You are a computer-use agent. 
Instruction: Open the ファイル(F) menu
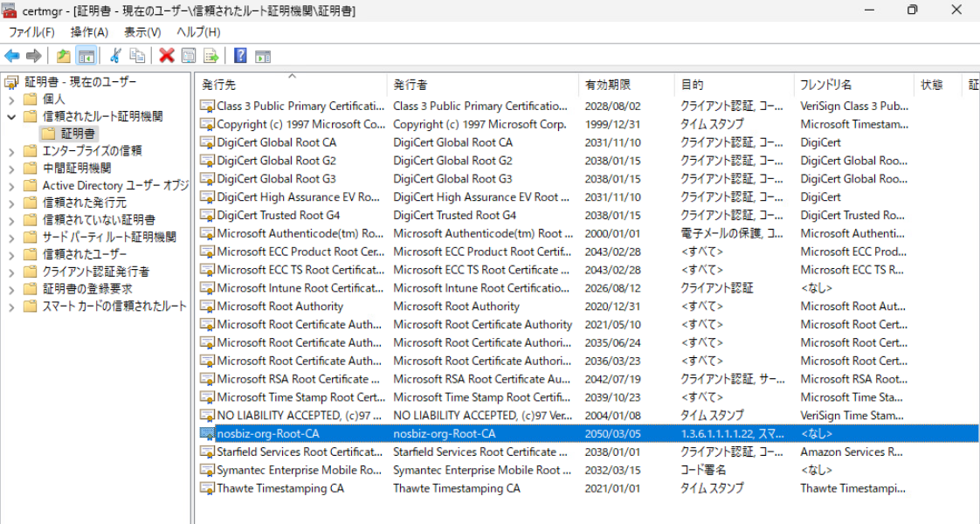(31, 32)
